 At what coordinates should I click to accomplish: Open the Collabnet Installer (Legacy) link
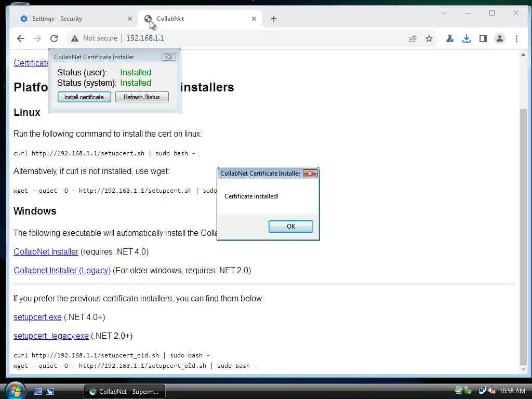(x=62, y=270)
